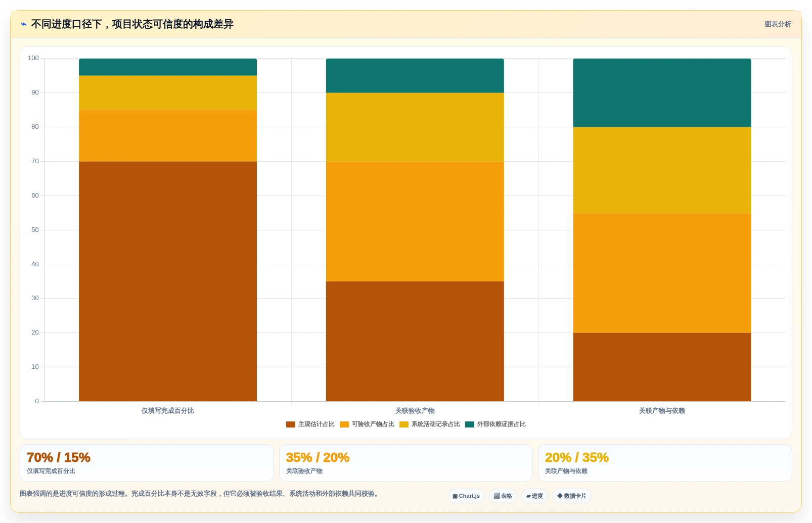
Task: Open the 70% / 15% data card
Action: pyautogui.click(x=147, y=463)
